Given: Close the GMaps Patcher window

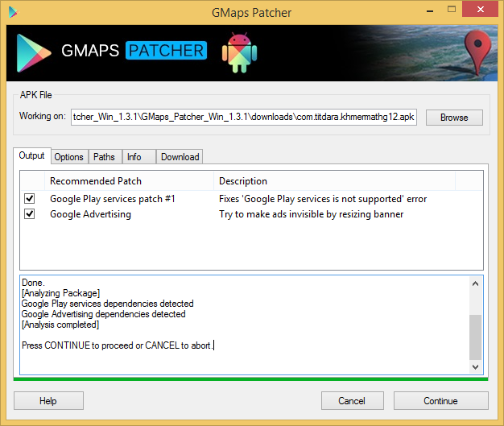Looking at the screenshot, I should 480,10.
